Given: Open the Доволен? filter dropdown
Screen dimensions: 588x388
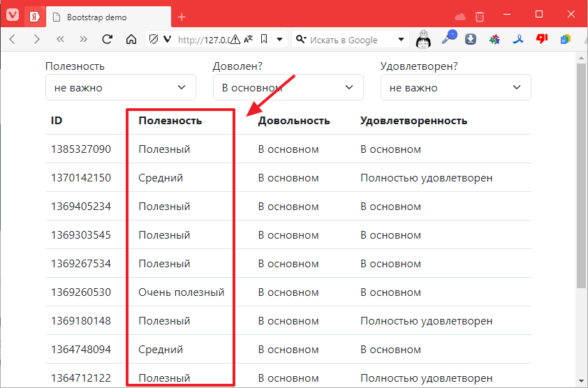Looking at the screenshot, I should (288, 88).
